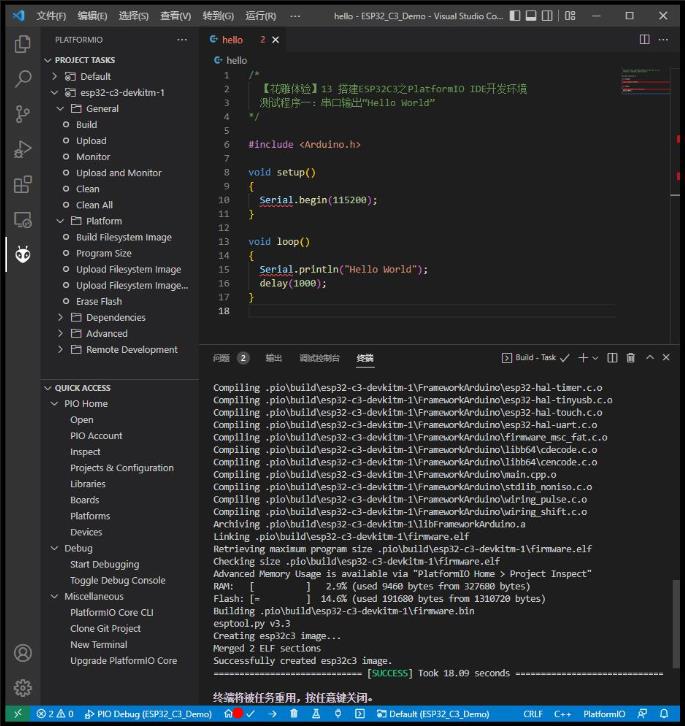This screenshot has height=726, width=685.
Task: Open the Source Control activity icon
Action: pos(22,114)
